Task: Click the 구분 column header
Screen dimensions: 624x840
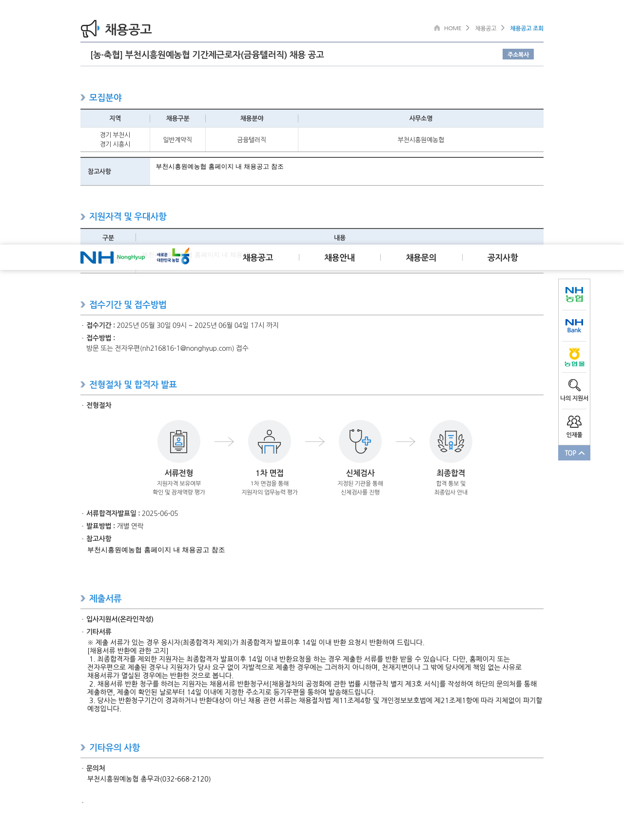Action: [x=108, y=238]
